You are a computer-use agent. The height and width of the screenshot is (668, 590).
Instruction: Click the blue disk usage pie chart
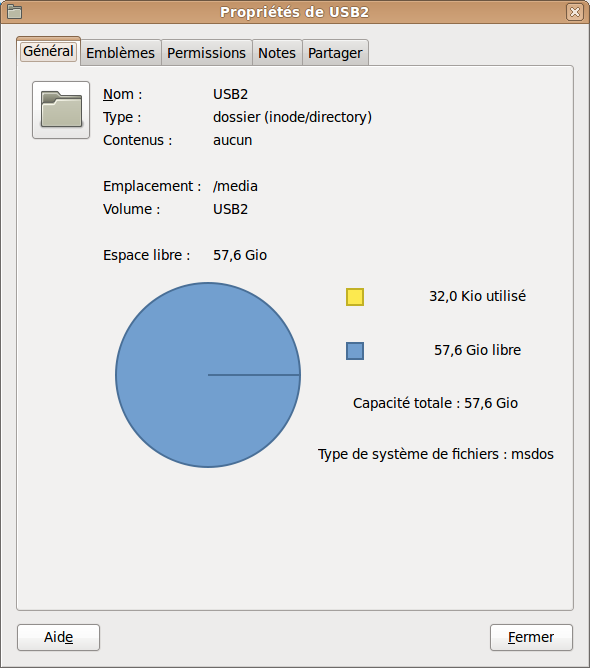point(208,375)
